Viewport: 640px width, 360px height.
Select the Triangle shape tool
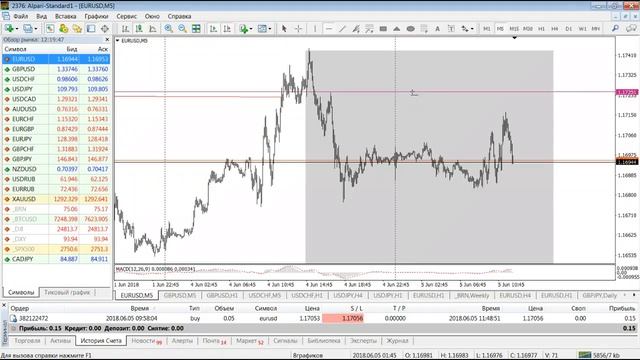coord(397,29)
